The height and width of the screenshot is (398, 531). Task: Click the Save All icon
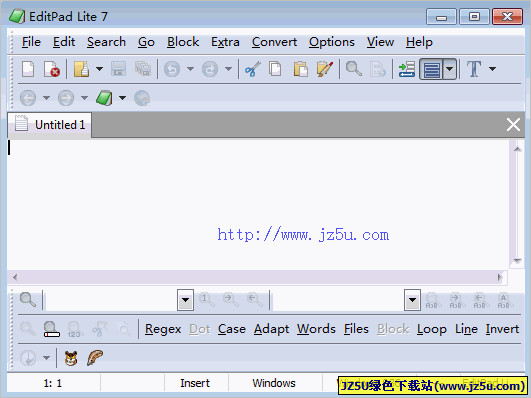pyautogui.click(x=143, y=69)
